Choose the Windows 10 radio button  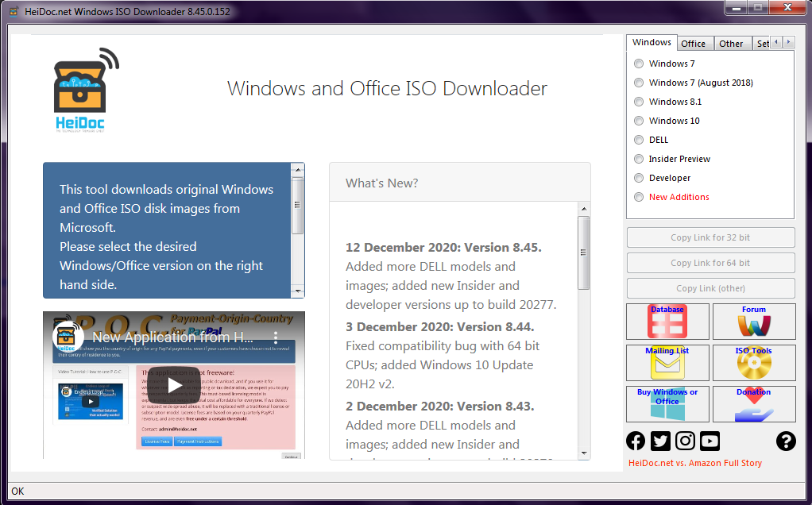pos(667,121)
